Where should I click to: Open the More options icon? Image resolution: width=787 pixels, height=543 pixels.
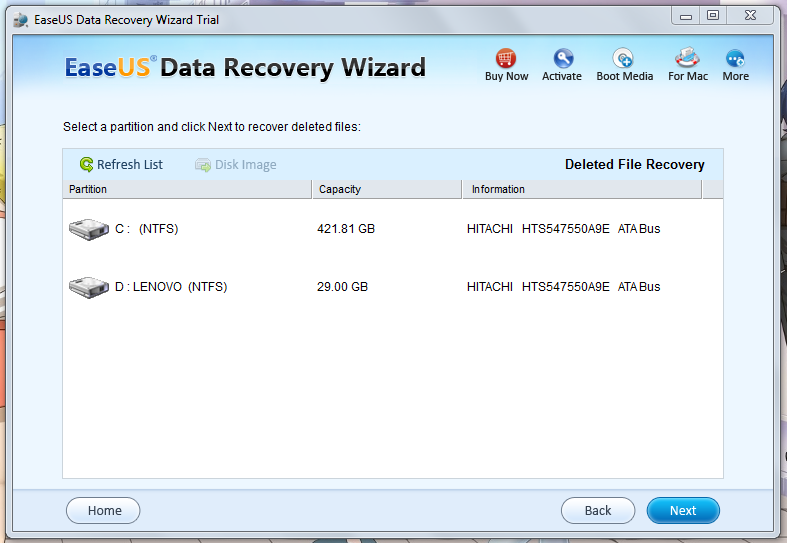pos(735,59)
